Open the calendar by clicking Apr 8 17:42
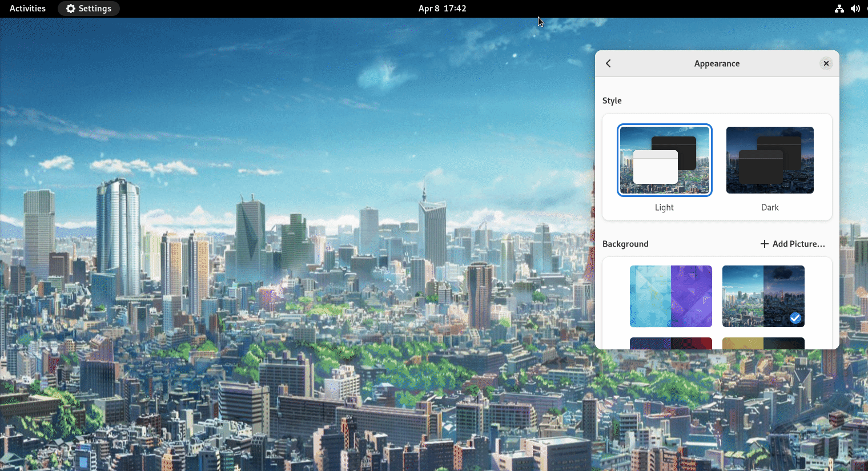The image size is (868, 471). tap(443, 9)
